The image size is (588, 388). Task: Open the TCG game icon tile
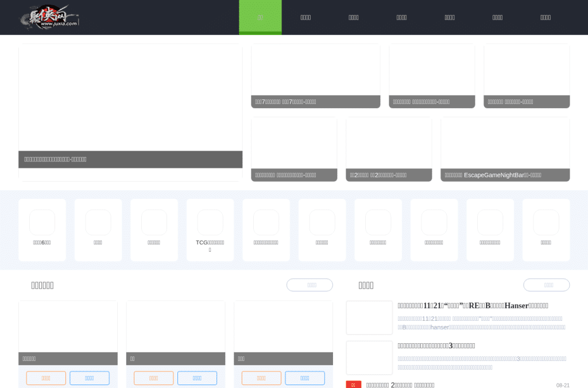coord(210,230)
